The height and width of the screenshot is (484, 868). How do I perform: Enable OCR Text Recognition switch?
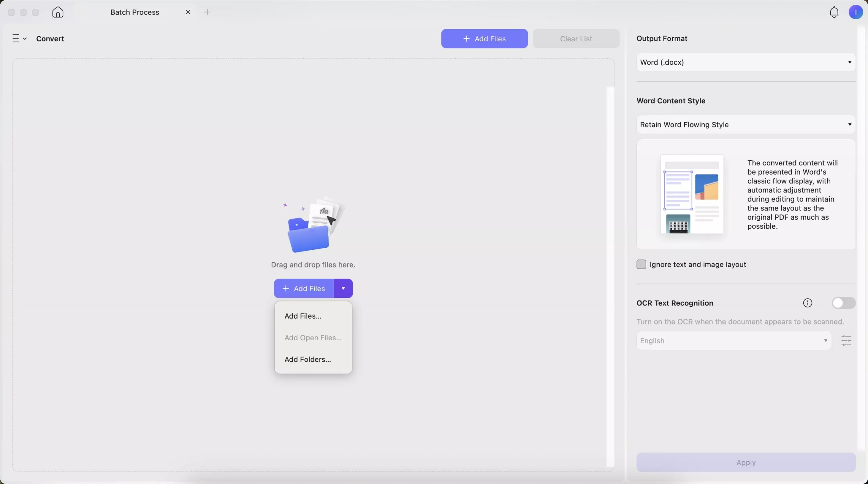point(843,303)
